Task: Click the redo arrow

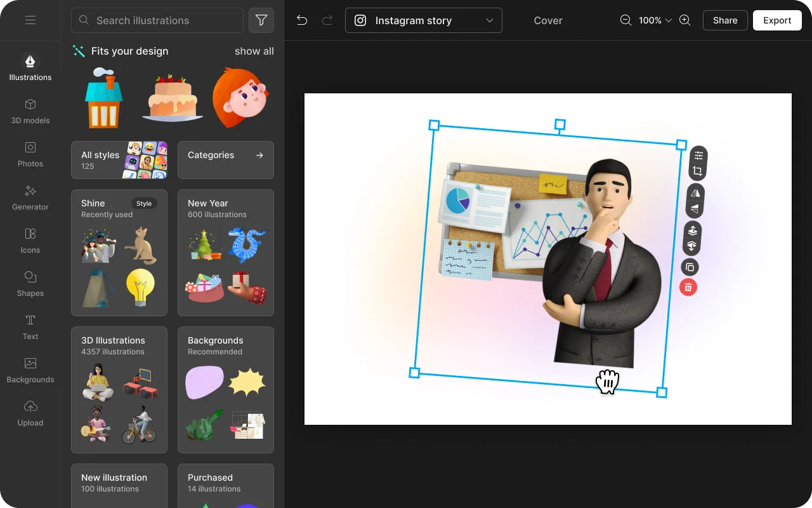Action: [x=327, y=20]
